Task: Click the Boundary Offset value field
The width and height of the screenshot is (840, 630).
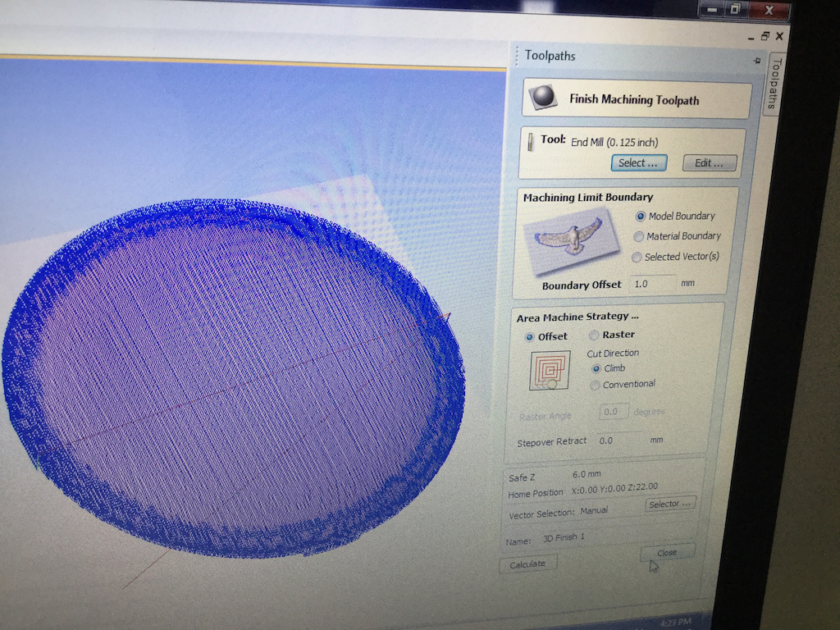Action: pyautogui.click(x=652, y=284)
